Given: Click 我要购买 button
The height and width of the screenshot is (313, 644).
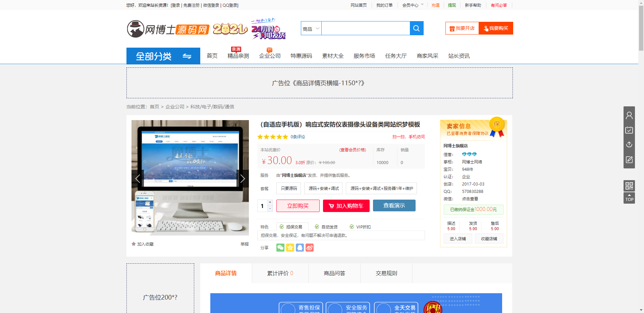Looking at the screenshot, I should click(496, 28).
